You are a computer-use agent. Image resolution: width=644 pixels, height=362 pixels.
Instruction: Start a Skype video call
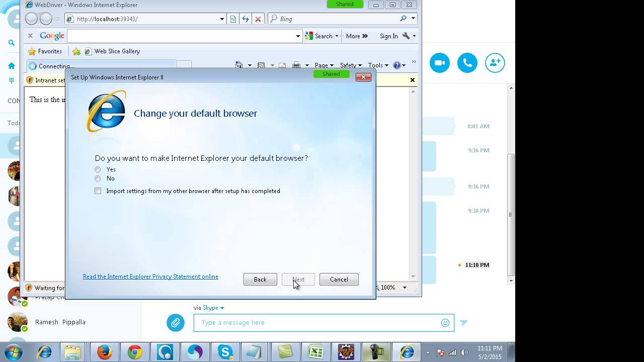440,63
